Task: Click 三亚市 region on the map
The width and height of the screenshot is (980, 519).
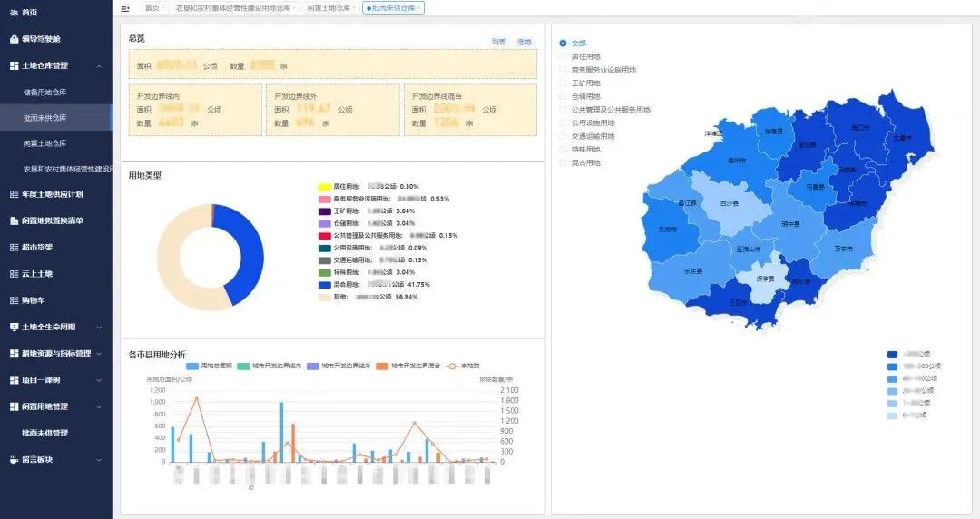Action: click(738, 302)
